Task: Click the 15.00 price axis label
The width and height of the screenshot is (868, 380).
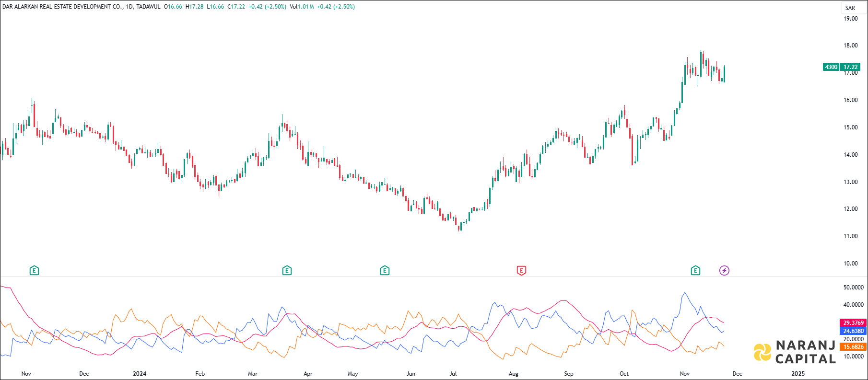Action: pos(851,127)
